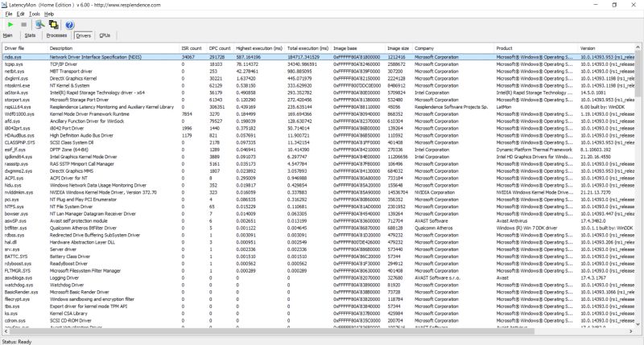Image resolution: width=644 pixels, height=345 pixels.
Task: Sort by the ISR count column header
Action: [192, 48]
